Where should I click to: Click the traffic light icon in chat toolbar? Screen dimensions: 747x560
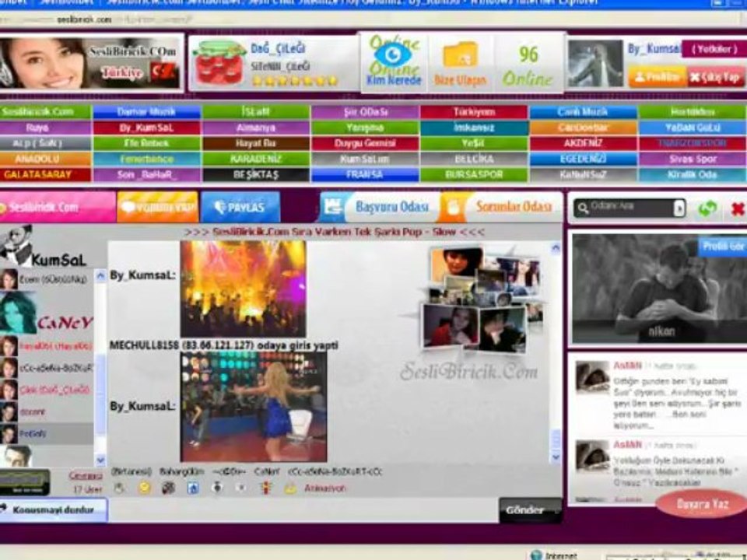point(266,488)
